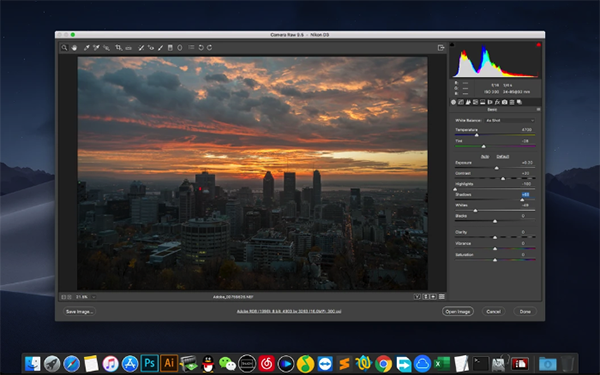The width and height of the screenshot is (600, 375).
Task: Select the White Balance eyedropper tool
Action: (x=87, y=48)
